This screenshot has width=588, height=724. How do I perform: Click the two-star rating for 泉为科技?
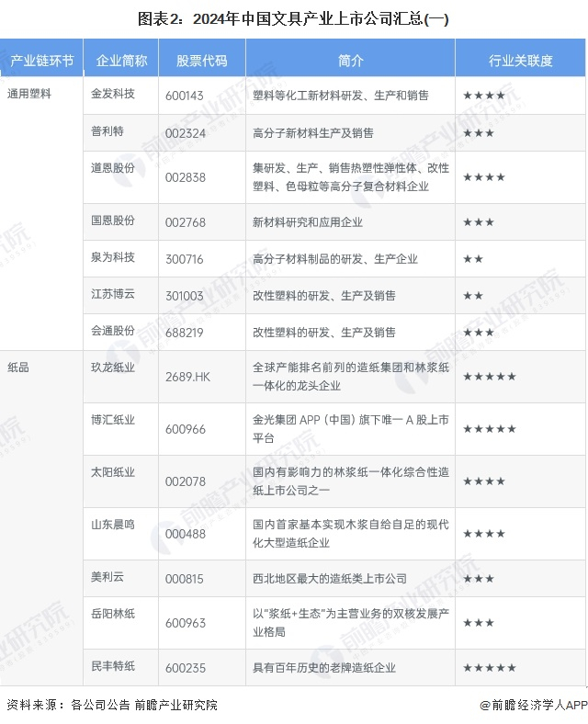(x=473, y=259)
